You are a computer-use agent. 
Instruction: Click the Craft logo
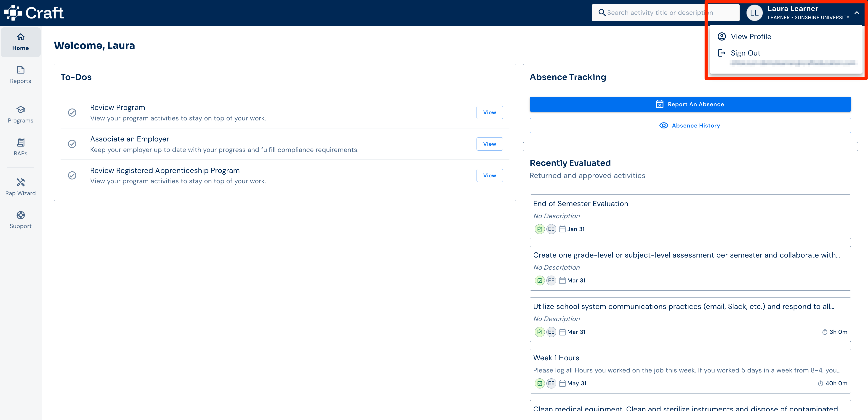34,13
